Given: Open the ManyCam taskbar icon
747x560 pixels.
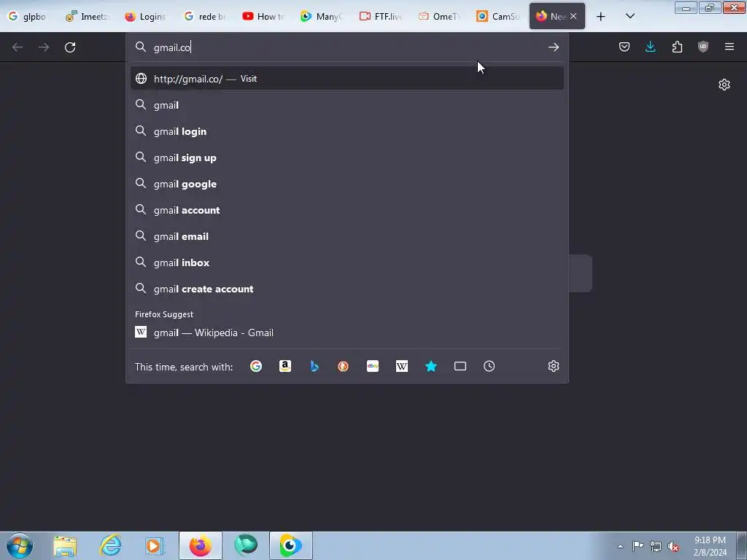Looking at the screenshot, I should click(x=290, y=545).
